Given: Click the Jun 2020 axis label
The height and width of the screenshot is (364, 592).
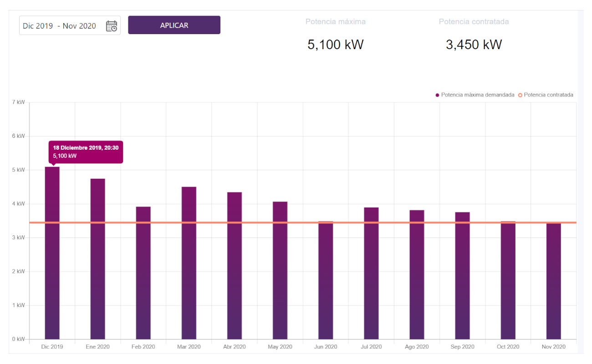Looking at the screenshot, I should [x=326, y=347].
